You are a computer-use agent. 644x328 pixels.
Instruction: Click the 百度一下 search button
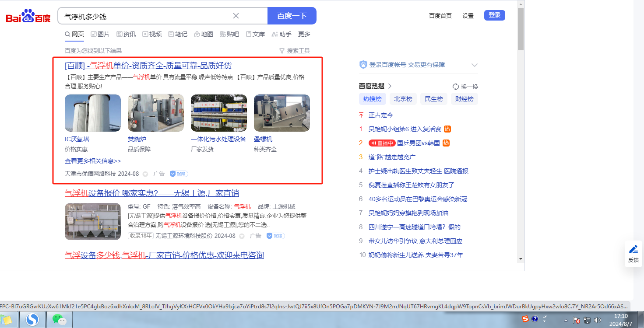[x=292, y=16]
